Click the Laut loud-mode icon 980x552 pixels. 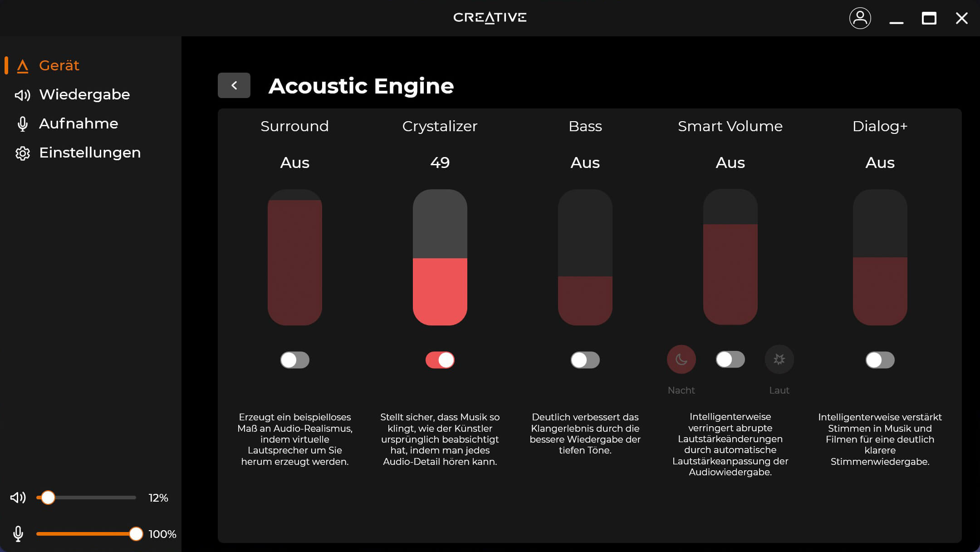coord(779,360)
